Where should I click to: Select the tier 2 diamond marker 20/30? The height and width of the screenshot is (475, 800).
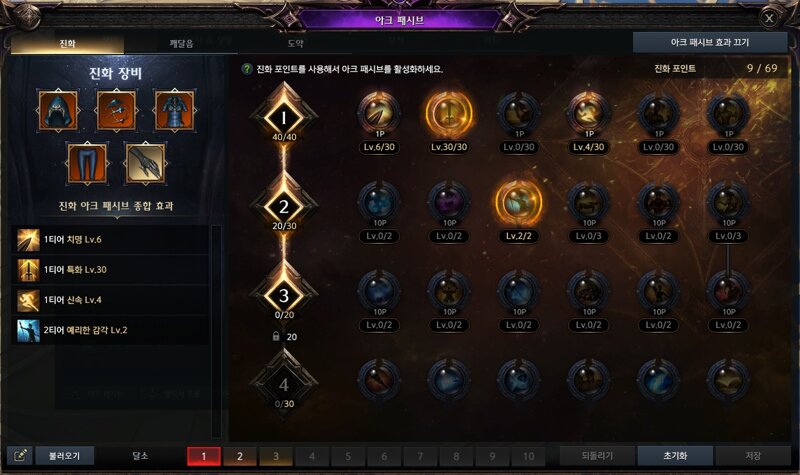point(284,207)
